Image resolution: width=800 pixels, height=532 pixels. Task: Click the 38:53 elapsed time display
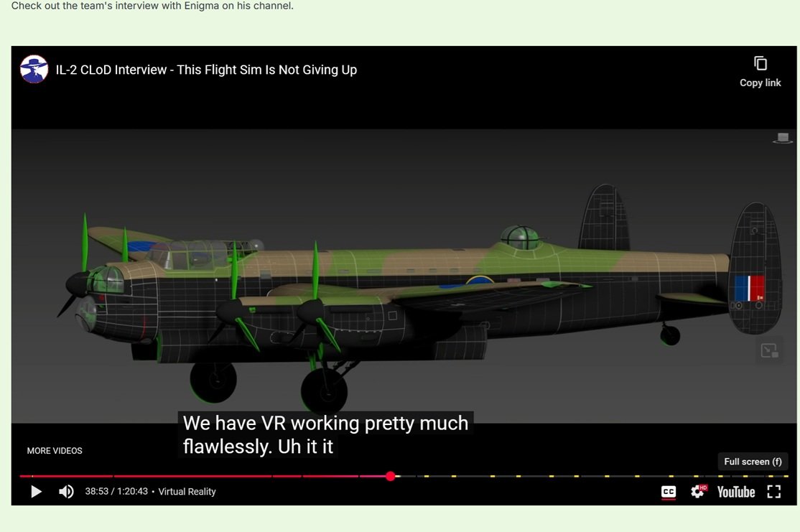96,492
